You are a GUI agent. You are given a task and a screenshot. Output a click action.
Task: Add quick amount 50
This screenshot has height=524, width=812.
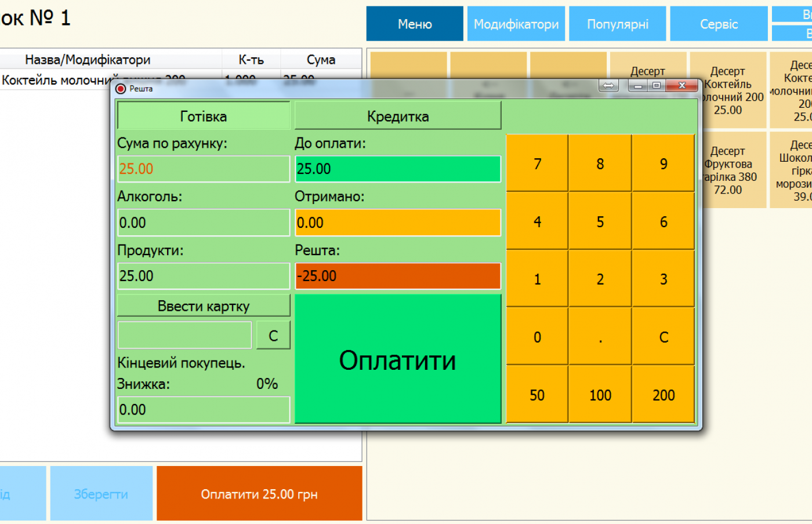tap(536, 395)
